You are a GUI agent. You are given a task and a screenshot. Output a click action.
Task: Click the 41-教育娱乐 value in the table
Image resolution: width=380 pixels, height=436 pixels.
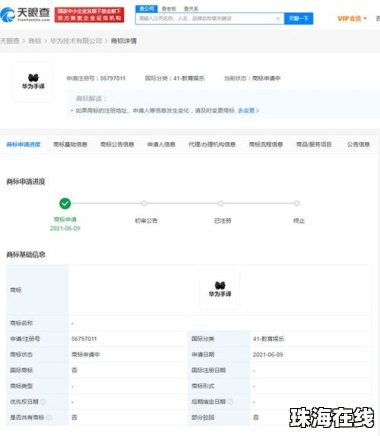click(x=269, y=339)
